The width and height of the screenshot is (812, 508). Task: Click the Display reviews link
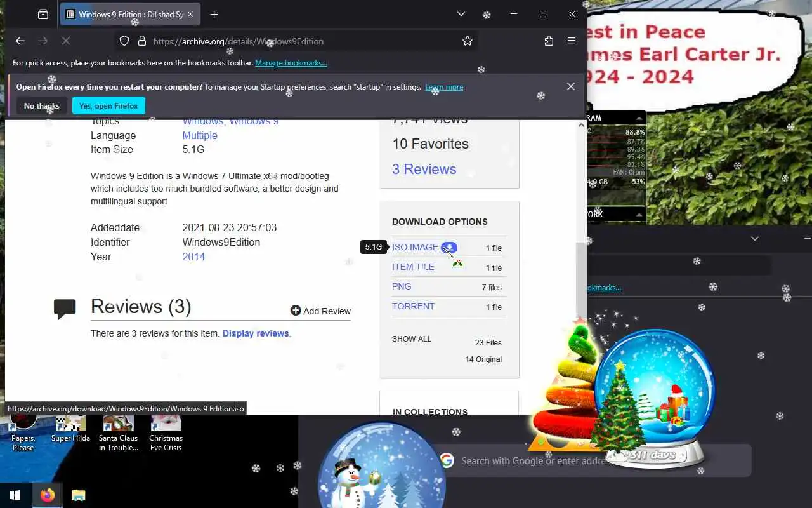(256, 333)
